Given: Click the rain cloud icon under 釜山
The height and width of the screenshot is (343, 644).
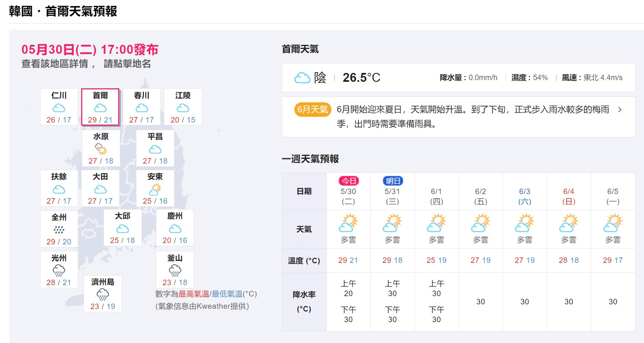Looking at the screenshot, I should tap(175, 270).
